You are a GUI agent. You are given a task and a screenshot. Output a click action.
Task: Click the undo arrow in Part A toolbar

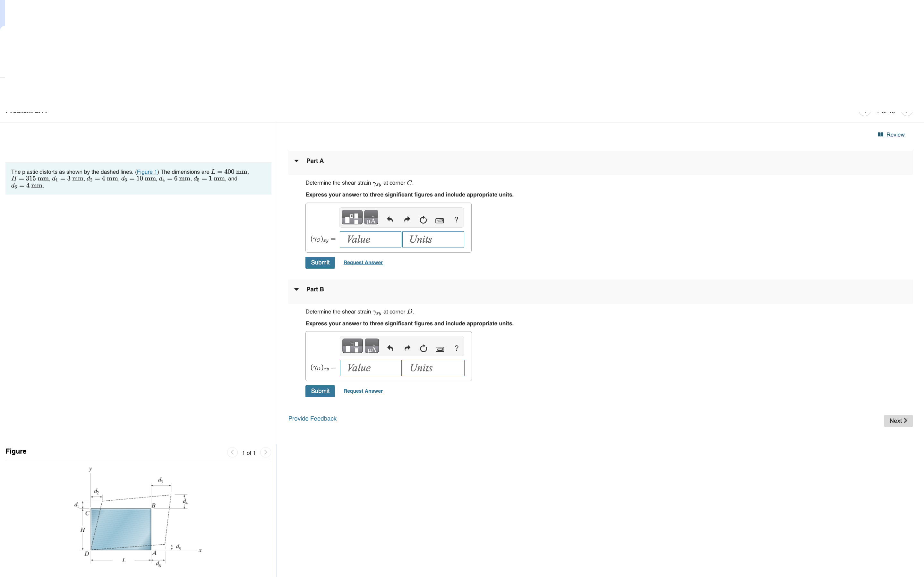(390, 220)
